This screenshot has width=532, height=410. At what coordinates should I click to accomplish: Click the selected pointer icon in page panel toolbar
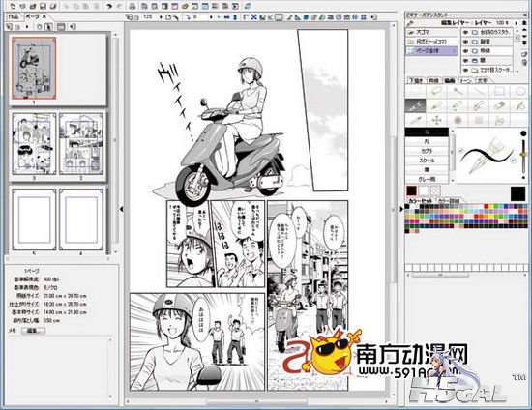pos(49,27)
